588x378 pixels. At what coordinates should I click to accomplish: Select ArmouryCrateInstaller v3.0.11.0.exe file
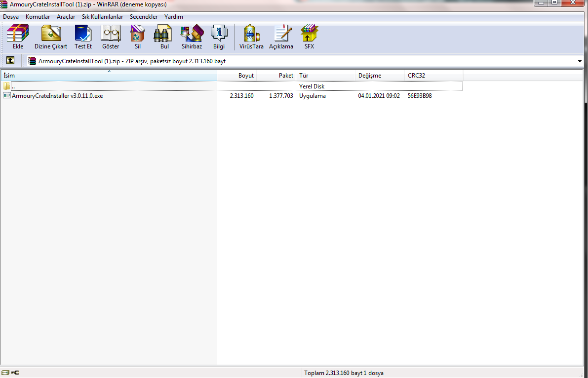pos(57,96)
